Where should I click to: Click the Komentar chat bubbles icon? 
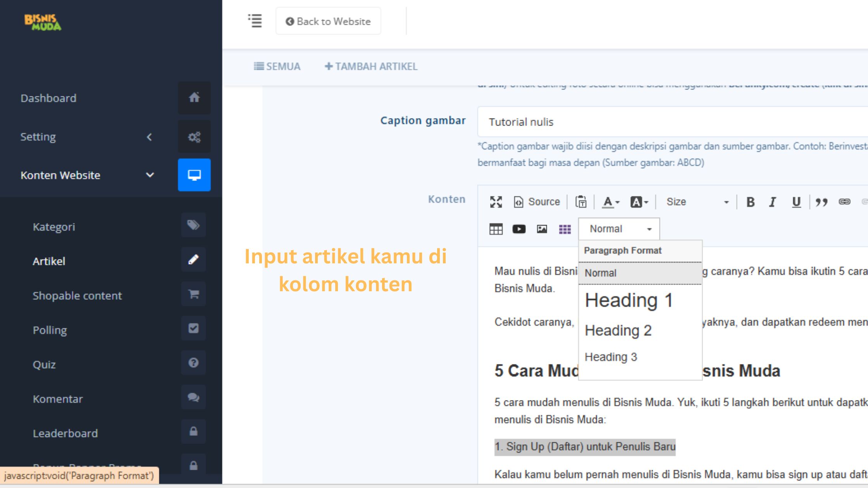tap(193, 397)
